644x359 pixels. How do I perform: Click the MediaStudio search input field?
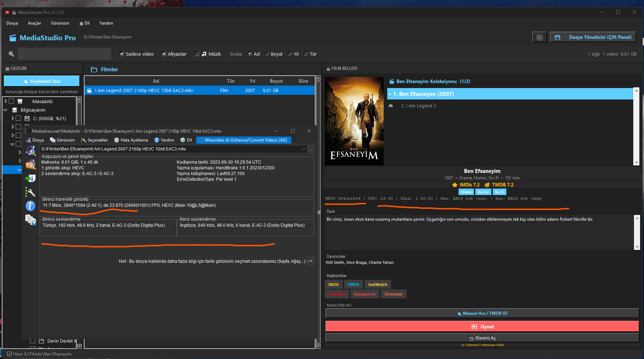[x=65, y=54]
